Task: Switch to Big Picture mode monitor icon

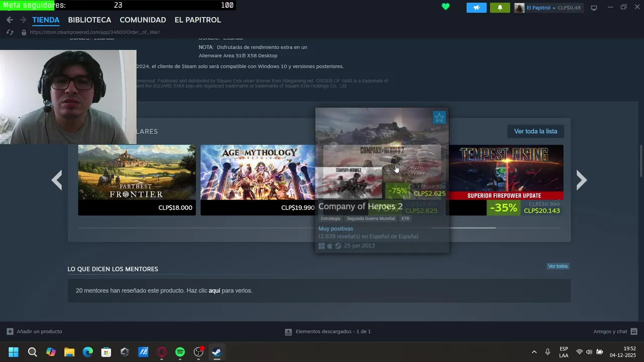Action: click(594, 8)
